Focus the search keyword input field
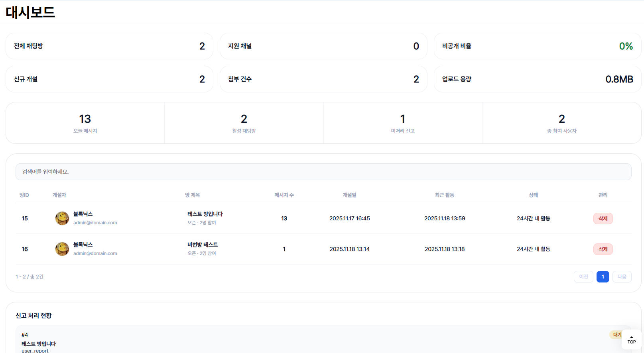This screenshot has height=353, width=644. (x=323, y=172)
